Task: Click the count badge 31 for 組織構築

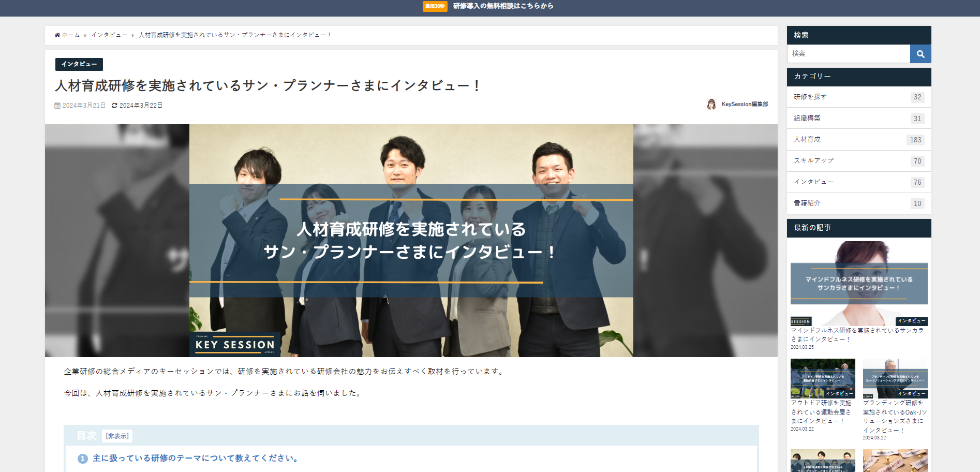Action: [x=917, y=119]
